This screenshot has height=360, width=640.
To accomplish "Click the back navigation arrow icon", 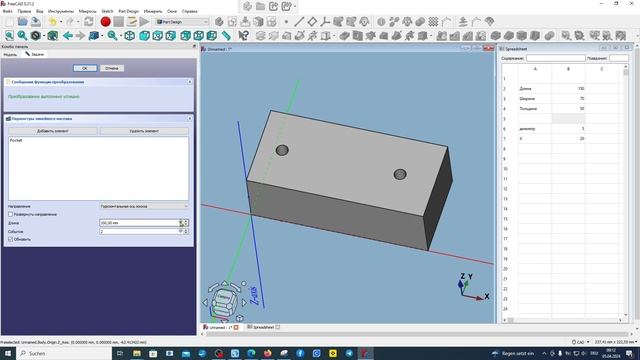I will click(x=68, y=36).
